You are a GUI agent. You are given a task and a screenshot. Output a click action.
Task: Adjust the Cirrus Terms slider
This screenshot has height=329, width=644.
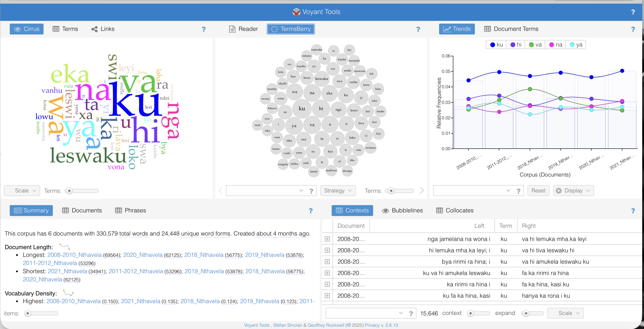[x=69, y=191]
